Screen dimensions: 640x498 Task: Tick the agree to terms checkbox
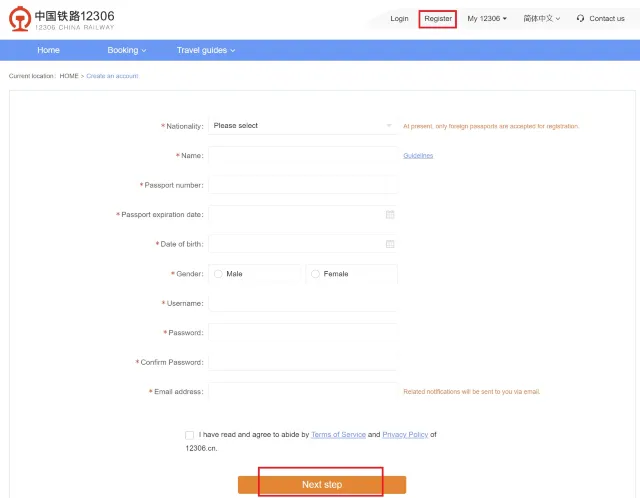(x=190, y=435)
